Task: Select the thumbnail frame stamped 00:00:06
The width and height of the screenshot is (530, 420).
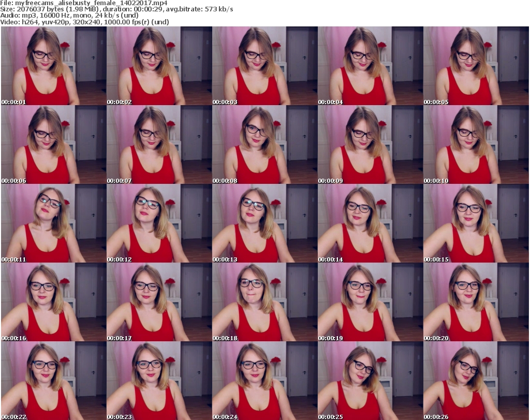Action: [x=54, y=144]
